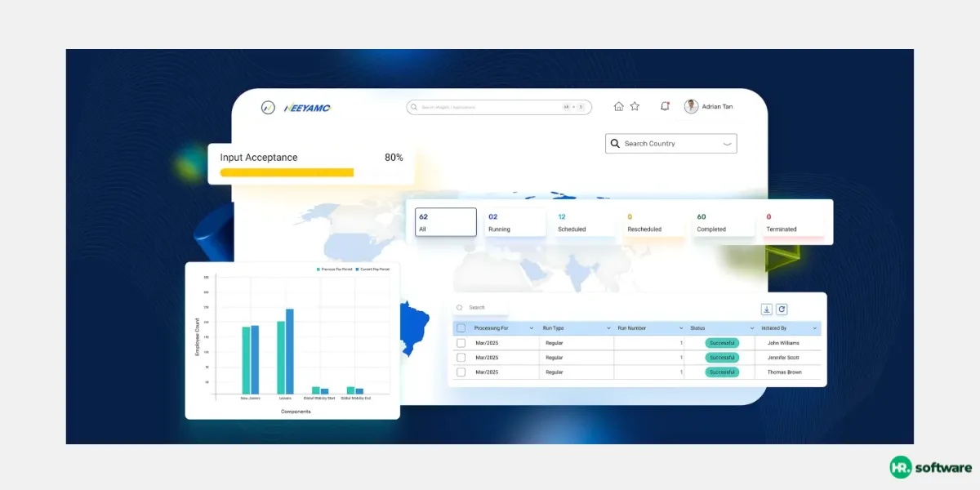The width and height of the screenshot is (980, 490).
Task: Tick the checkbox for John Williams row
Action: tap(461, 343)
